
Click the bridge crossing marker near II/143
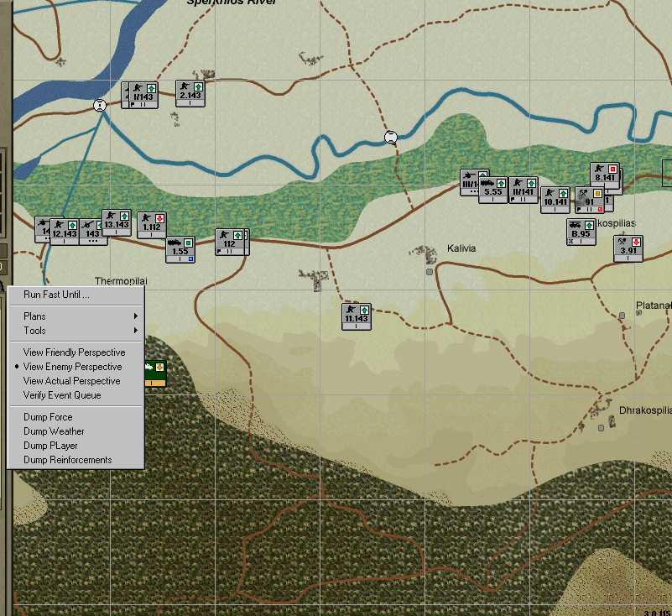click(100, 105)
